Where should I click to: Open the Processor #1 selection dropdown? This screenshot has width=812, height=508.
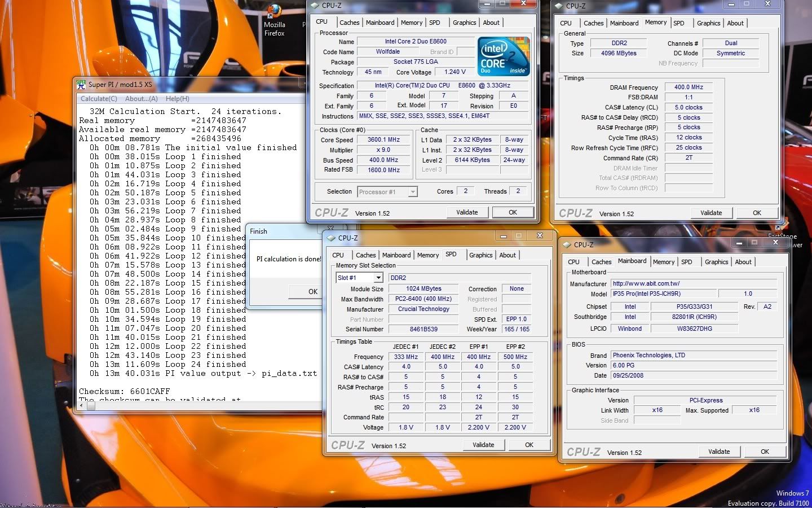click(413, 192)
